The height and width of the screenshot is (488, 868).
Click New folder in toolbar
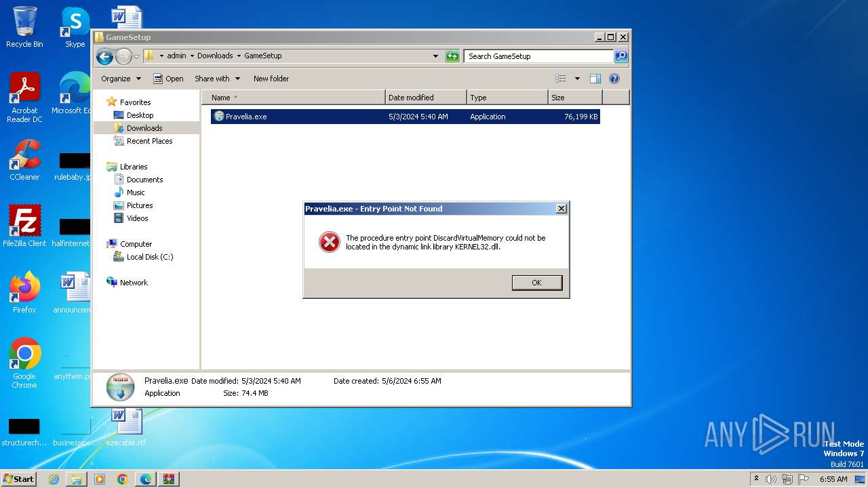[271, 79]
